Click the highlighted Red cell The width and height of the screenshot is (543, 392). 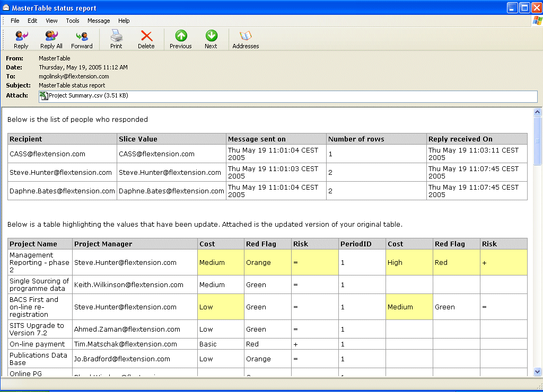(457, 263)
